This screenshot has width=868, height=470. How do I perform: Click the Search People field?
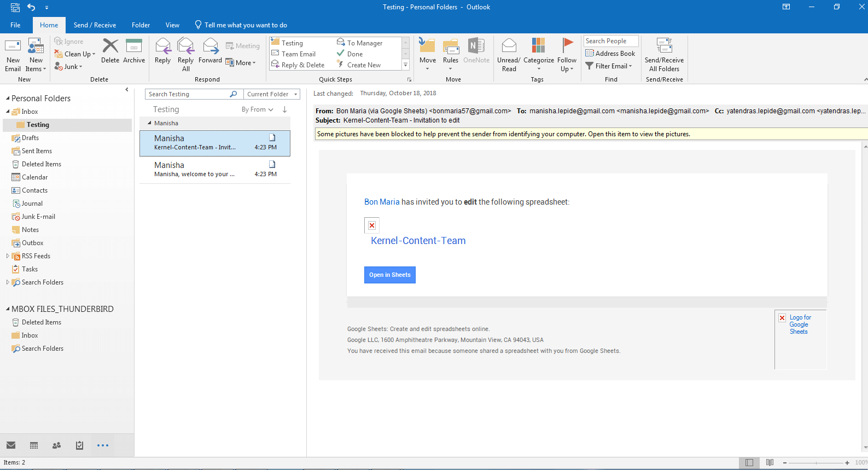(x=611, y=41)
